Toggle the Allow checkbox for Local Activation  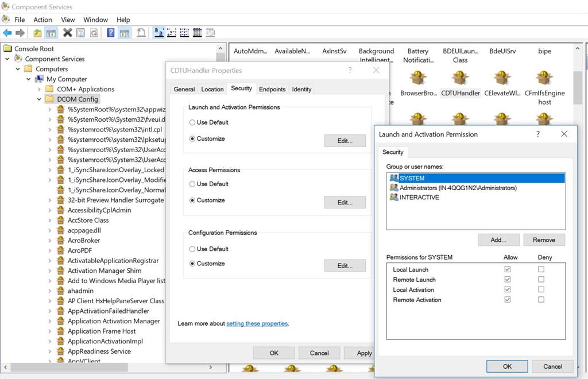point(508,289)
